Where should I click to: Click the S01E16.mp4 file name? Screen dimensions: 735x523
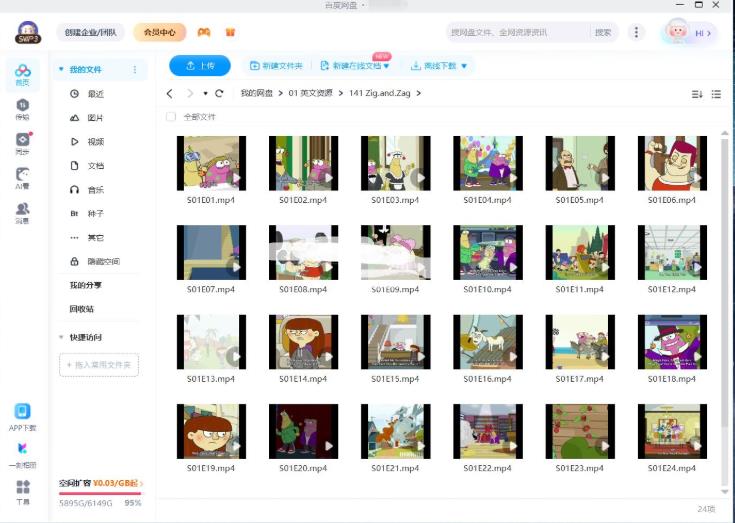pyautogui.click(x=488, y=379)
